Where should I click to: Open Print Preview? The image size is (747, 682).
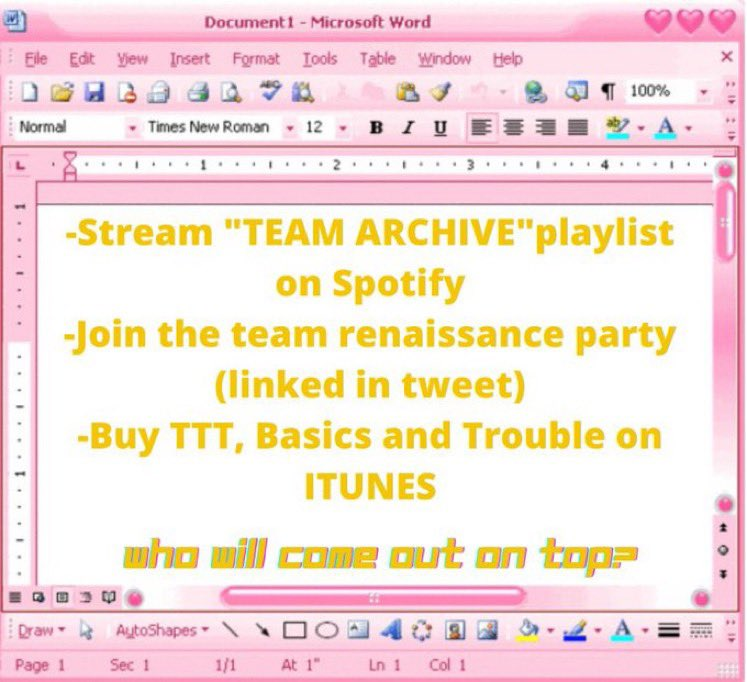pyautogui.click(x=232, y=92)
